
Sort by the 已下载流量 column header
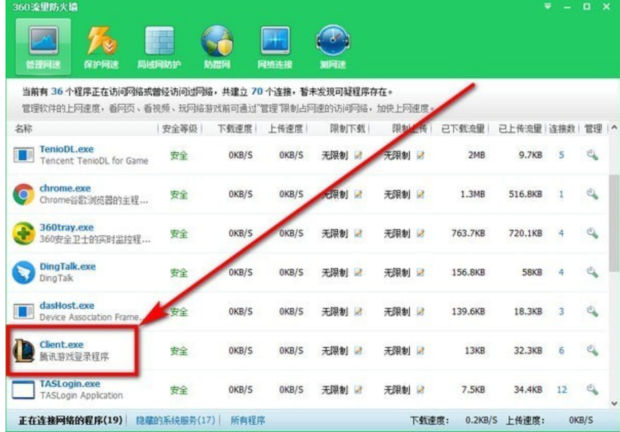click(x=463, y=128)
